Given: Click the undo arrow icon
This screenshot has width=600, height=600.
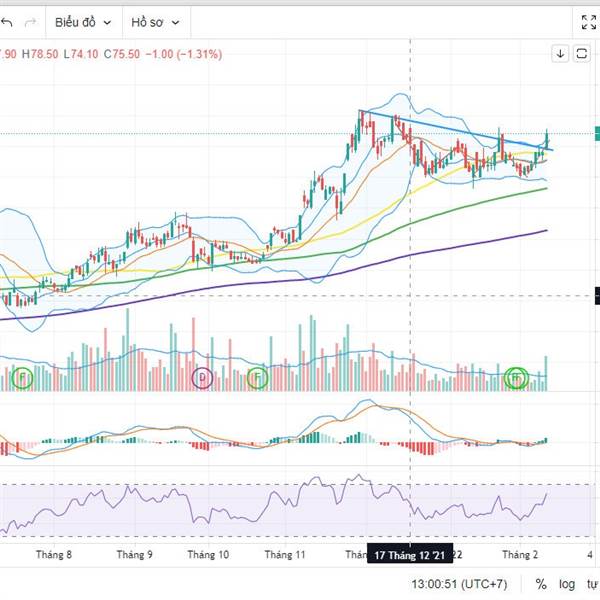Looking at the screenshot, I should point(7,23).
